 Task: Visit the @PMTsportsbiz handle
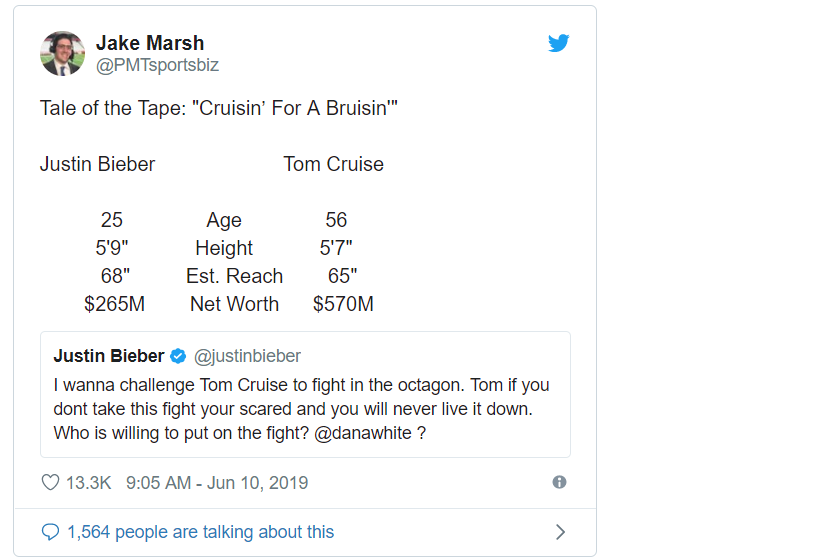click(157, 65)
